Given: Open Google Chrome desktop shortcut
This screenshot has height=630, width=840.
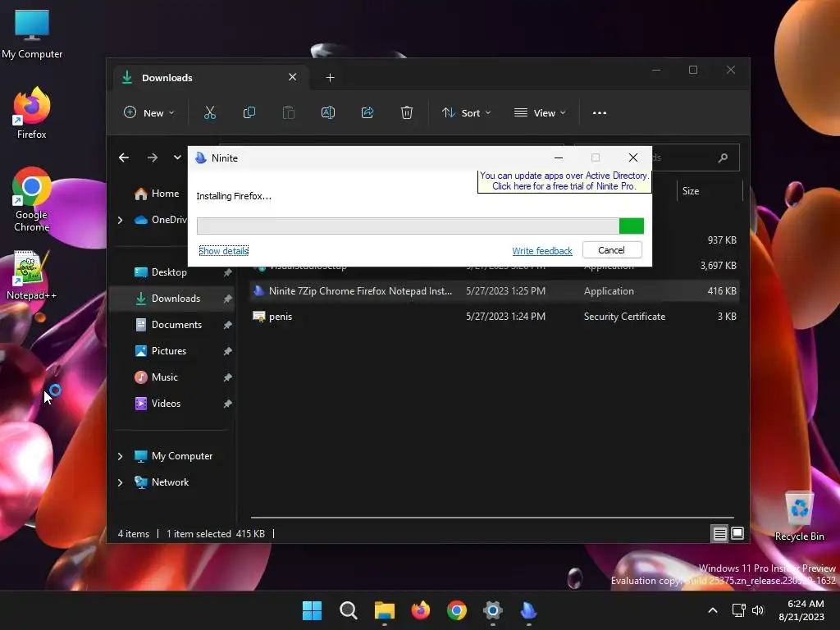Looking at the screenshot, I should pyautogui.click(x=32, y=200).
